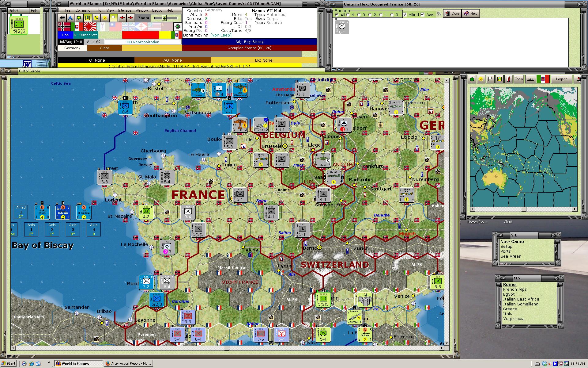This screenshot has height=368, width=588.
Task: Select Yugoslavia in the M V list
Action: [x=514, y=319]
